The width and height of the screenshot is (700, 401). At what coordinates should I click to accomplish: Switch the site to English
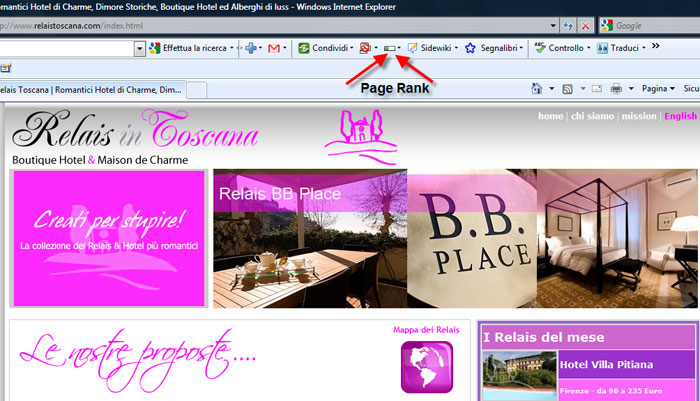tap(680, 117)
